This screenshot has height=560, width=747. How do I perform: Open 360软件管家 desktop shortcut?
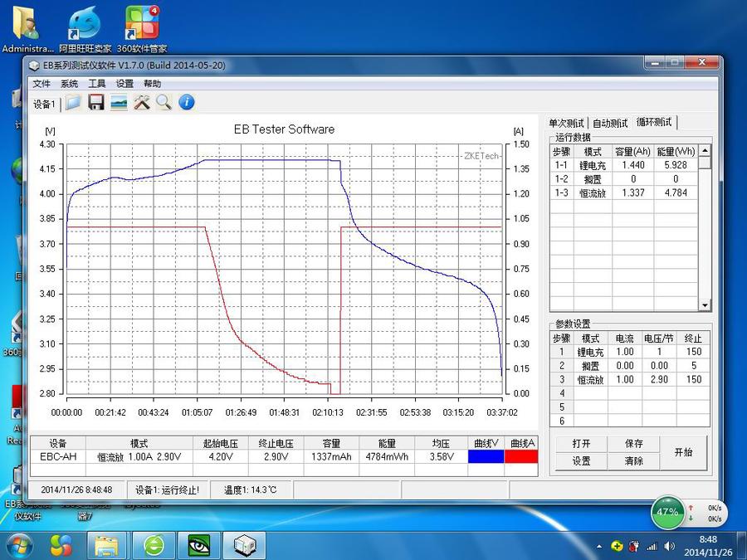tap(142, 29)
